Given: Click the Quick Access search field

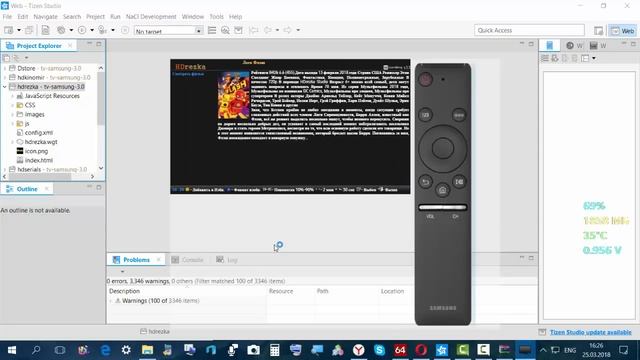Looking at the screenshot, I should point(529,30).
